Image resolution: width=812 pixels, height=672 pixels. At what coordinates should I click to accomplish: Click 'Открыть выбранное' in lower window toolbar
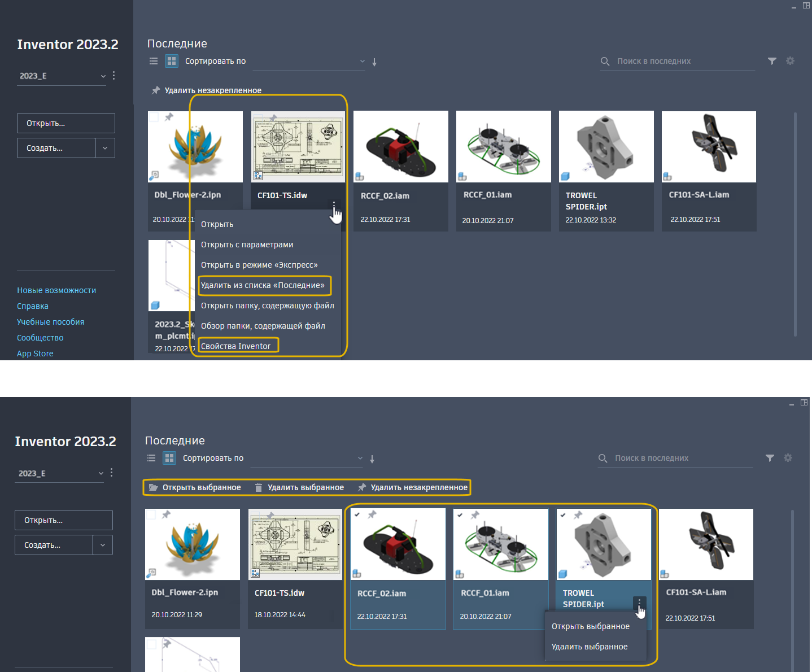[x=195, y=487]
